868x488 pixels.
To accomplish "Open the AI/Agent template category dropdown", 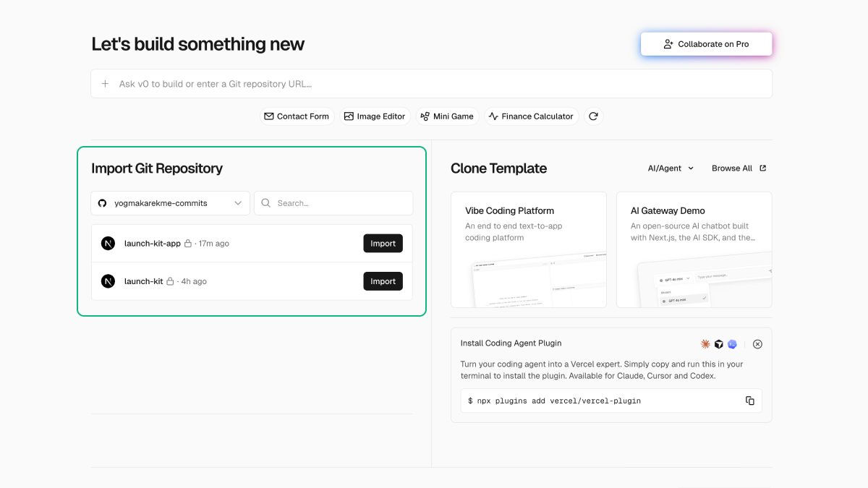I will [671, 168].
